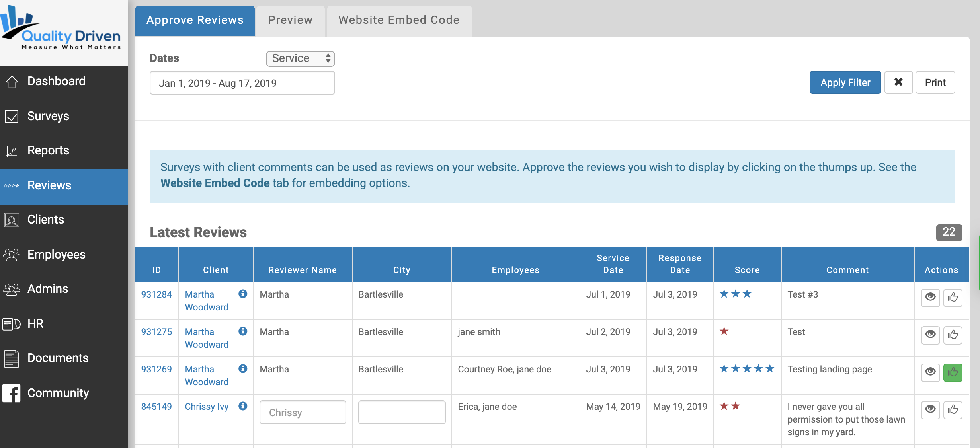The height and width of the screenshot is (448, 980).
Task: Click the HR sidebar icon
Action: coord(12,324)
